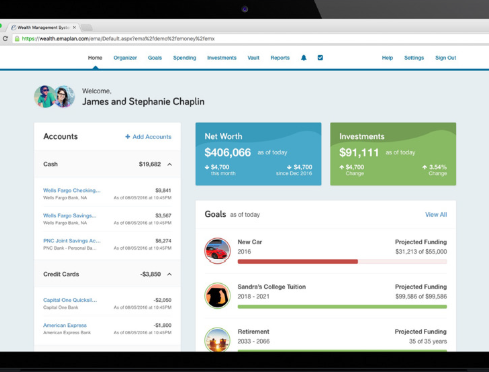
Task: Click the Retirement goal title
Action: coord(253,332)
